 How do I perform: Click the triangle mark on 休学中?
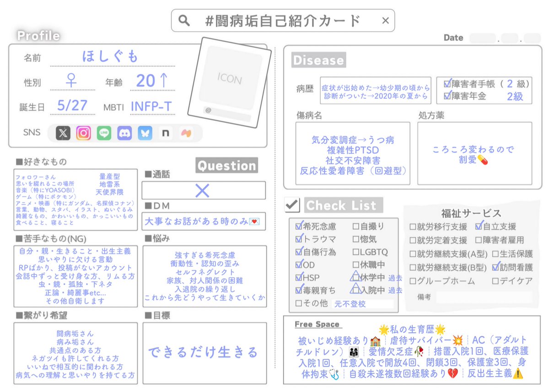pos(355,276)
